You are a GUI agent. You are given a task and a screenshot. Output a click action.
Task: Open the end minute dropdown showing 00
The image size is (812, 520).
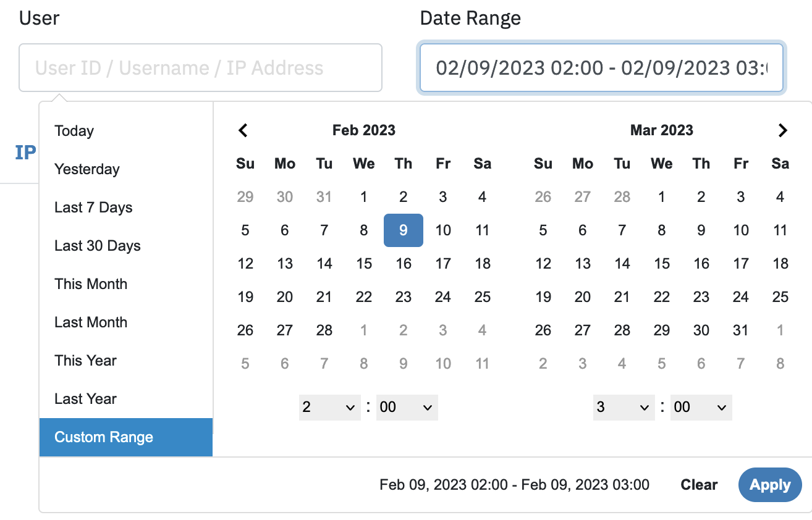[x=701, y=407]
